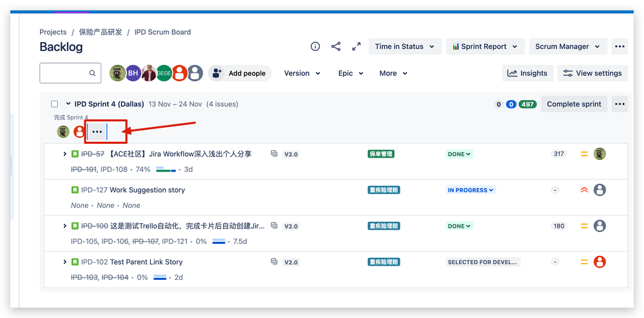Click assignee avatar on IPD-57 row
The image size is (644, 318).
click(x=600, y=154)
